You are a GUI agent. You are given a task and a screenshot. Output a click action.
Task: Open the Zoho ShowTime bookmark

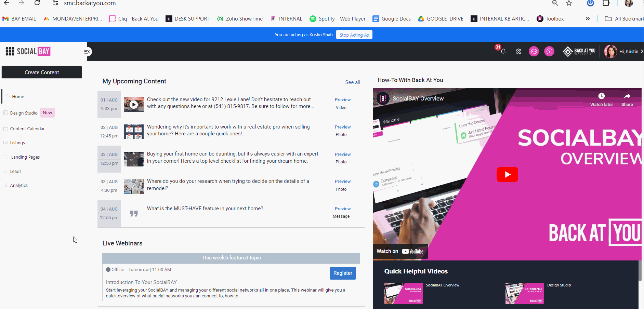[x=240, y=19]
